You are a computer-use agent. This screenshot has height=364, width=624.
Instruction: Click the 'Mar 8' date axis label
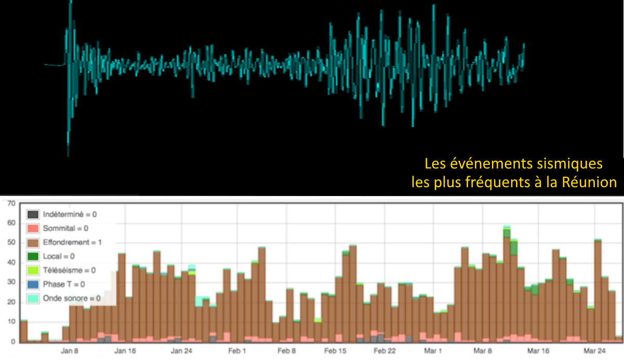(483, 351)
